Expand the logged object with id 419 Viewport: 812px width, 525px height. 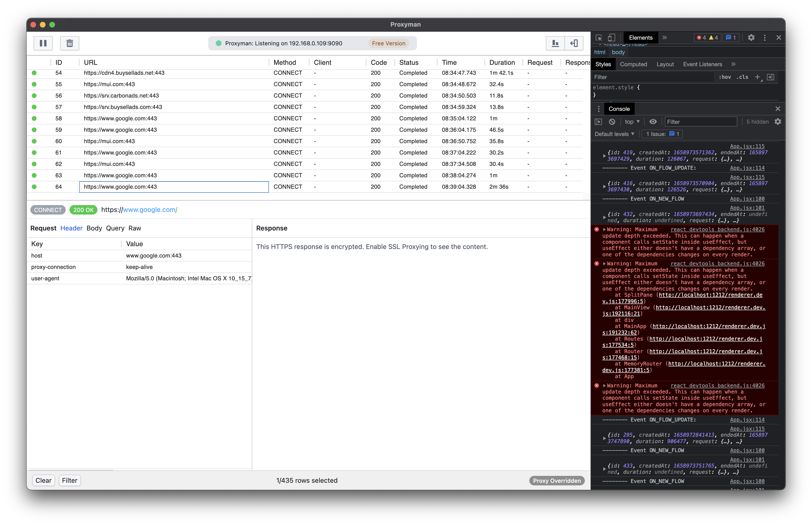[604, 156]
